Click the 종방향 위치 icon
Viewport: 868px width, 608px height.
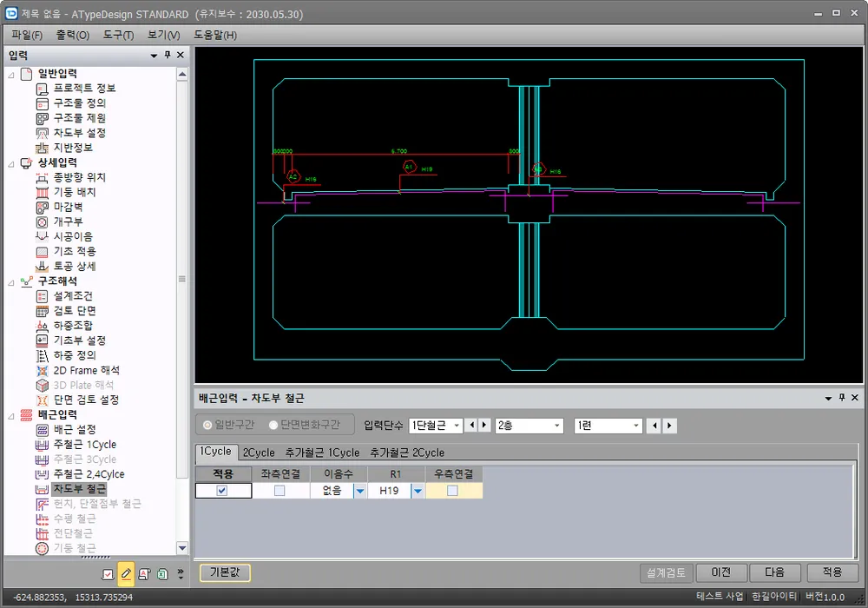42,178
